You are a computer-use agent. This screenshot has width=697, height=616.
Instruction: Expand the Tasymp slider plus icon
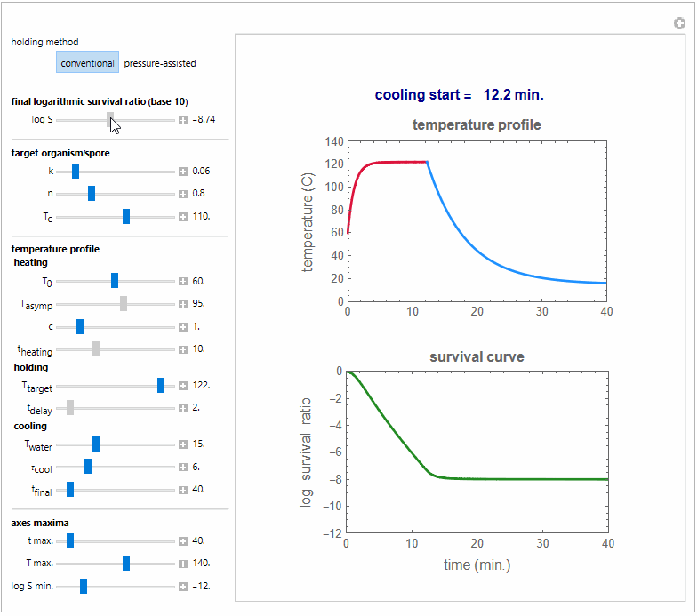[183, 304]
